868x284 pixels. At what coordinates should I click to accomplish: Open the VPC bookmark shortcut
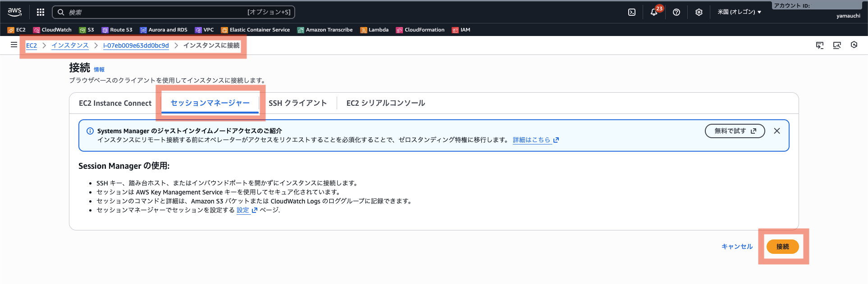(204, 30)
